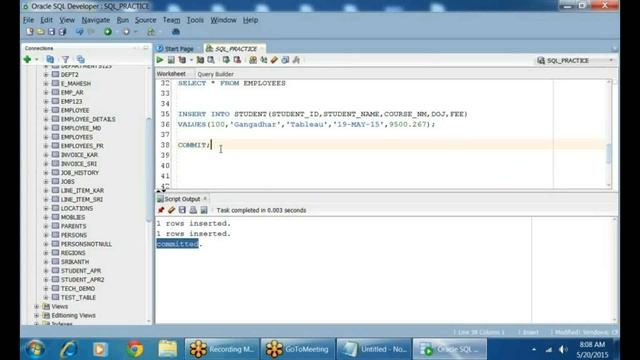Click the Undo arrow icon in main toolbar
The height and width of the screenshot is (360, 640).
pos(80,31)
